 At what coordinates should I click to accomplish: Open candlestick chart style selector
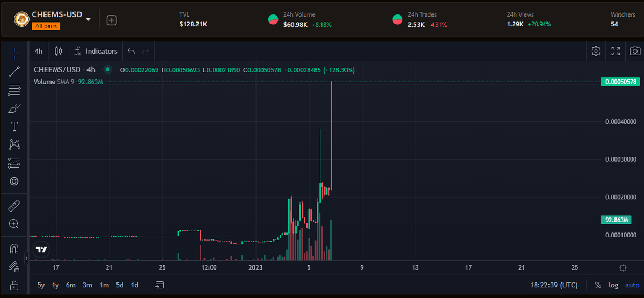click(58, 51)
